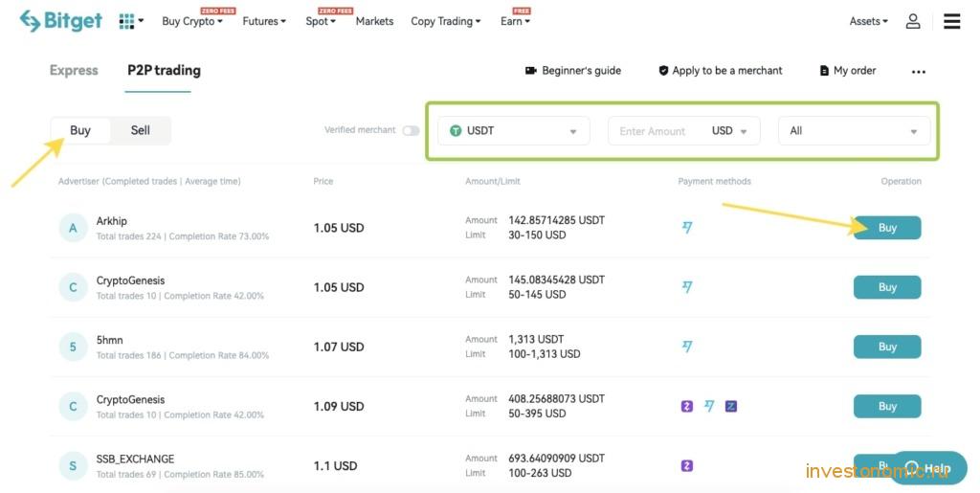The height and width of the screenshot is (493, 980).
Task: Select the Buy side tab
Action: (x=80, y=130)
